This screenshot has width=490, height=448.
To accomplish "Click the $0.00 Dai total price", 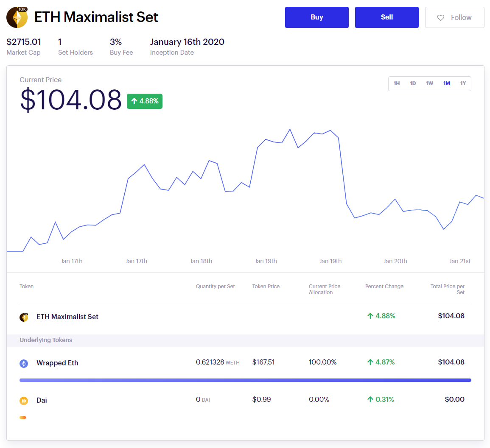I will (x=454, y=399).
